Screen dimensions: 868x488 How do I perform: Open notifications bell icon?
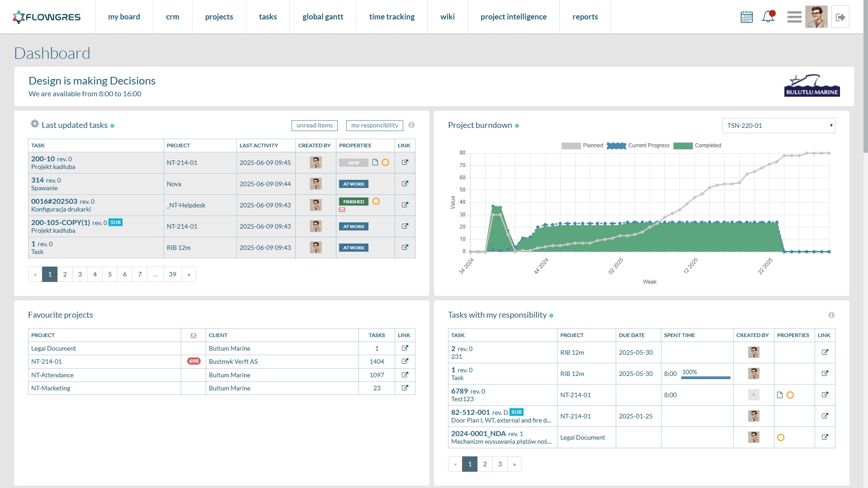[x=768, y=17]
